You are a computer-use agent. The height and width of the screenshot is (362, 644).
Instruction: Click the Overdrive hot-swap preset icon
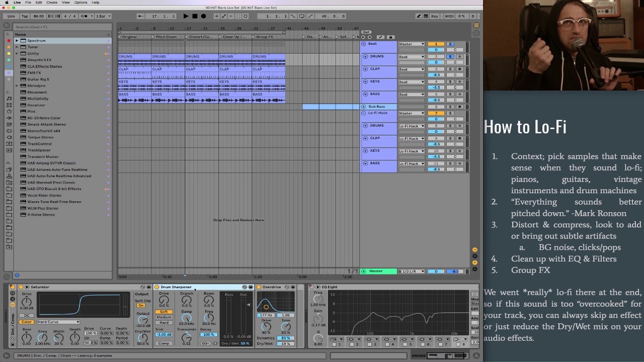287,287
